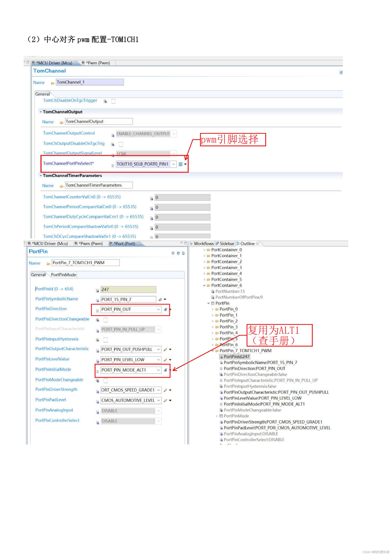Screen dimensions: 392x555
Task: Switch to Sidebar view tab
Action: pos(225,244)
